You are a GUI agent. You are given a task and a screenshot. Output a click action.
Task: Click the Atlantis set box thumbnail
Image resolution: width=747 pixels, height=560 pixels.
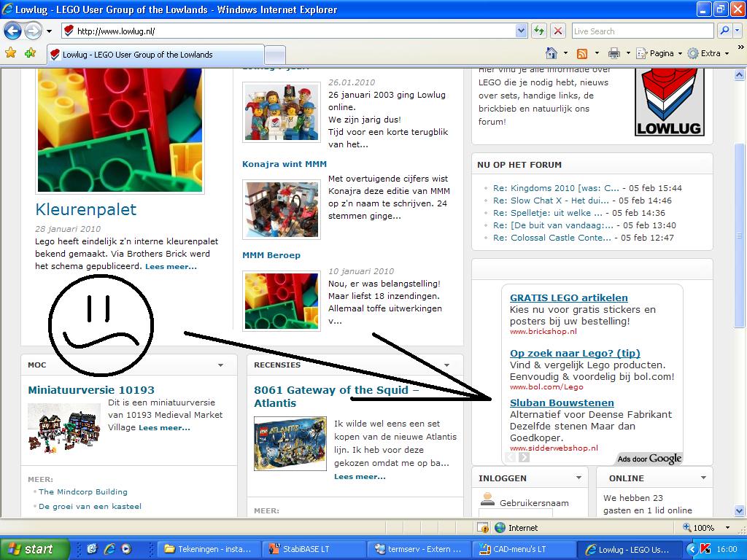pos(290,444)
